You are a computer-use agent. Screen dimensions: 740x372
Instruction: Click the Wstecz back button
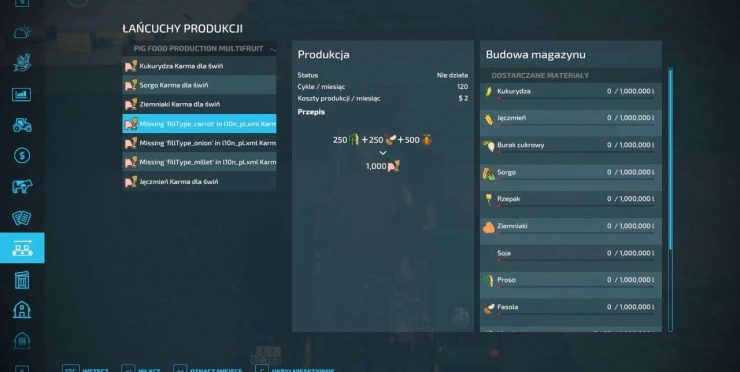[x=86, y=369]
